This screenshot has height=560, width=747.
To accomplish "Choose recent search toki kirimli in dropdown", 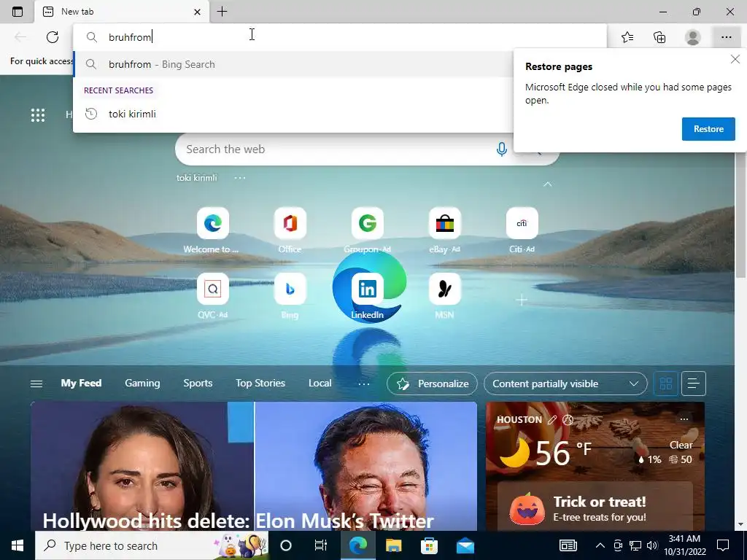I will (x=293, y=114).
